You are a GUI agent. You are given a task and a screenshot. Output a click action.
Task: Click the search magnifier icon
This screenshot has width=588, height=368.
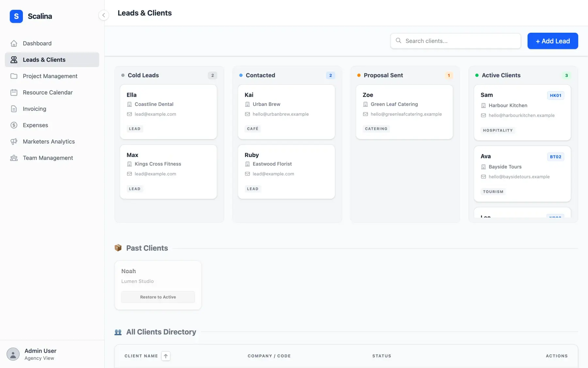point(399,41)
